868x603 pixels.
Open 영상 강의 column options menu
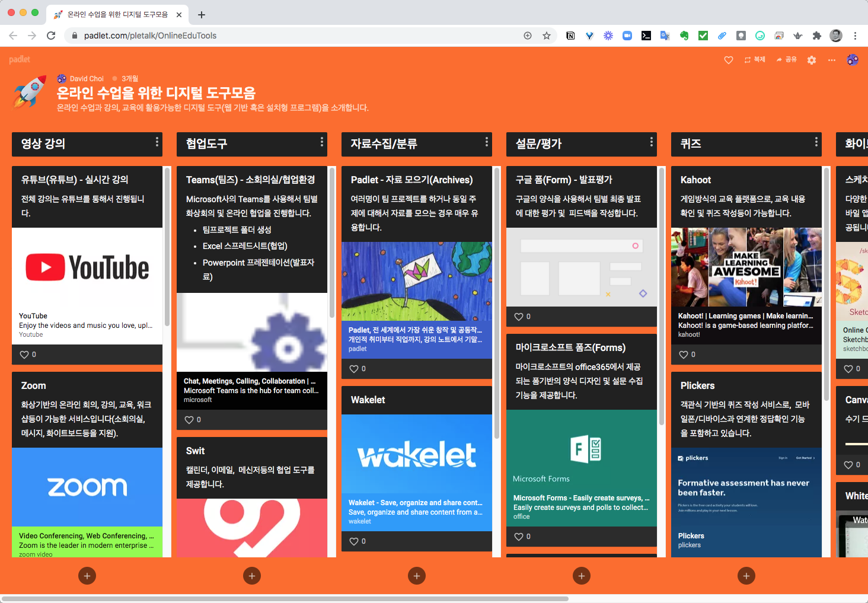pyautogui.click(x=157, y=142)
